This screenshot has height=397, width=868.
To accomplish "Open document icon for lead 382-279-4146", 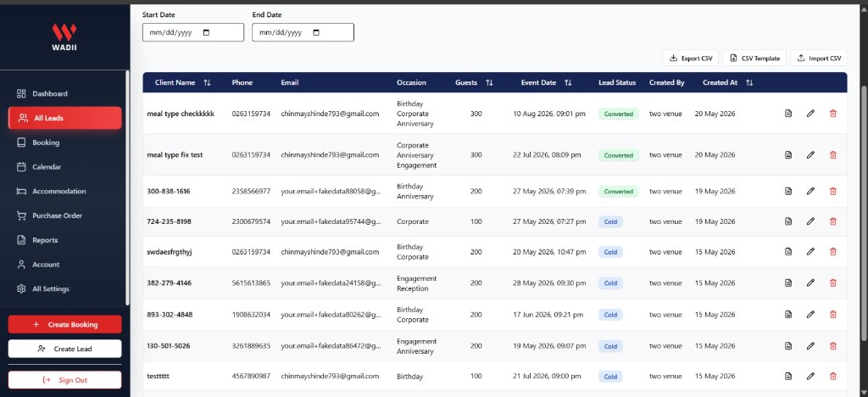I will 788,283.
